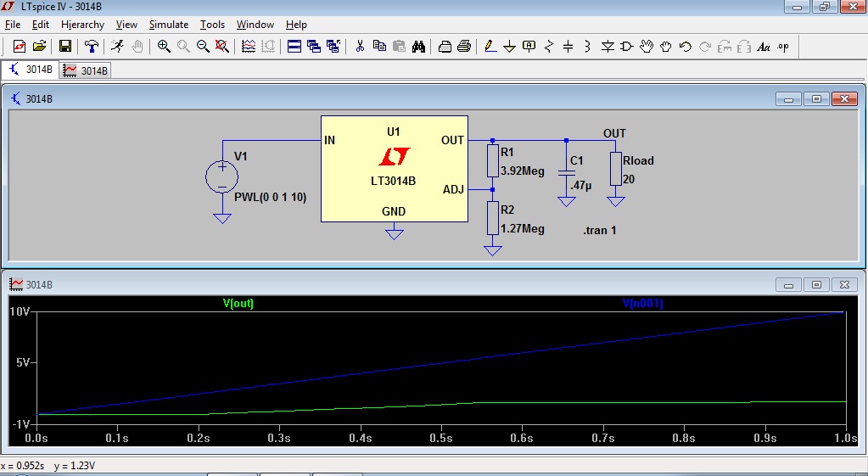Halt the simulation with the hand icon
Image resolution: width=868 pixels, height=476 pixels.
click(x=137, y=47)
